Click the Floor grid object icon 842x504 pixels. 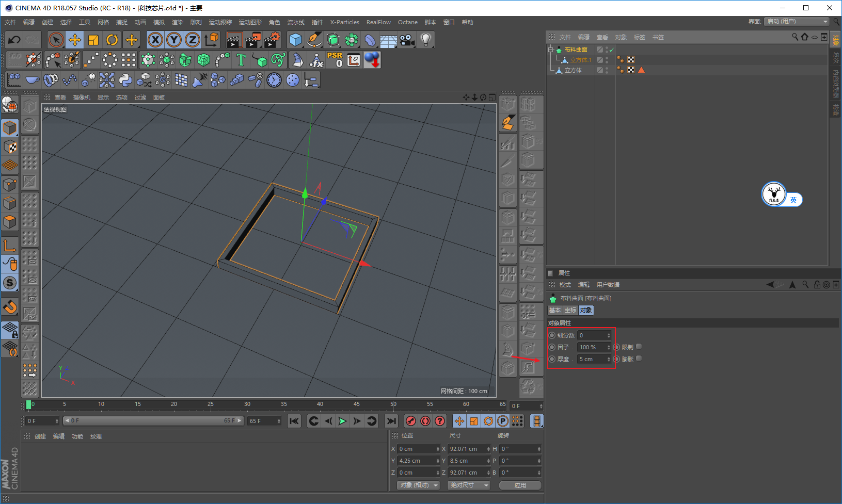click(x=389, y=40)
